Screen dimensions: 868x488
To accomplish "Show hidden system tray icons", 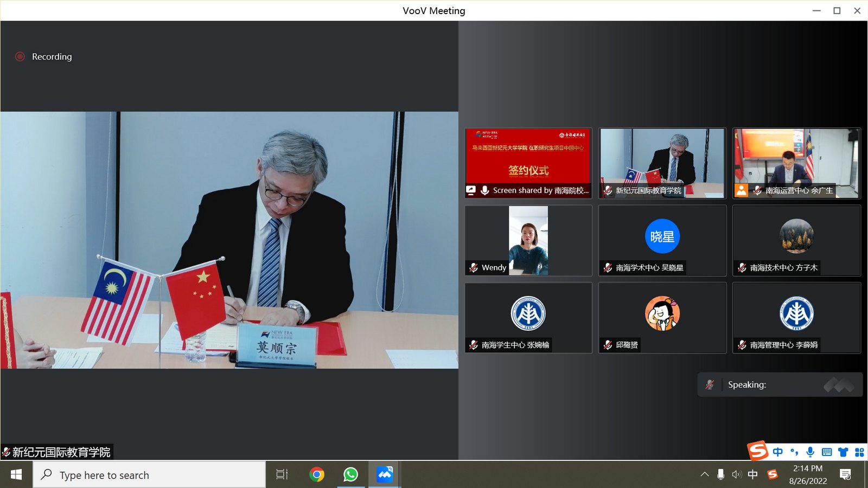I will (x=705, y=474).
